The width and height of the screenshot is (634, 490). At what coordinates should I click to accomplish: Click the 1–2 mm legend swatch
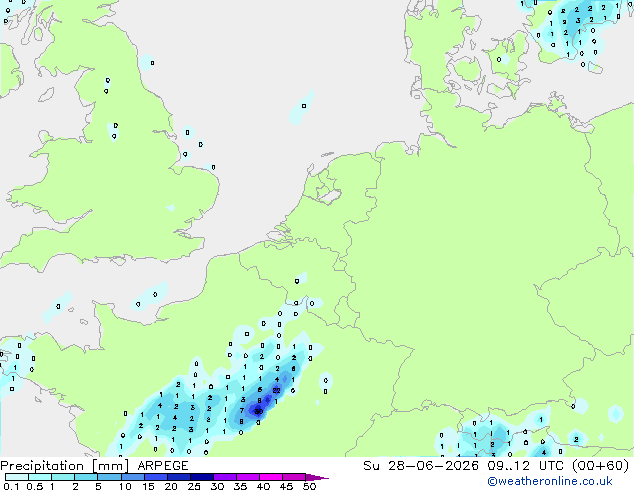63,477
